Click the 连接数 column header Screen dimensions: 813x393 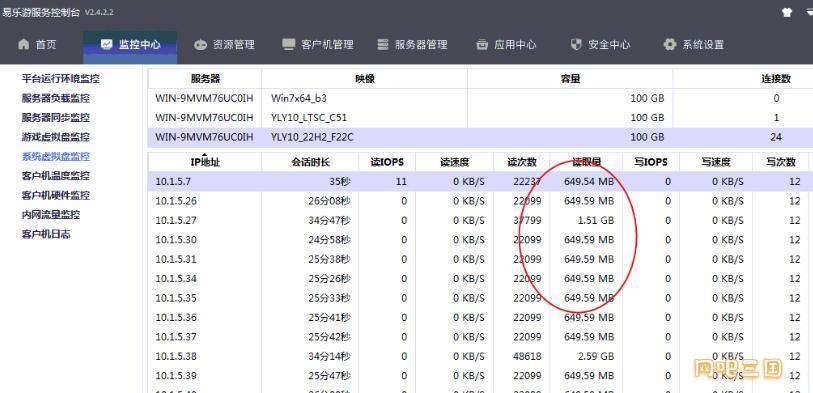click(x=776, y=79)
